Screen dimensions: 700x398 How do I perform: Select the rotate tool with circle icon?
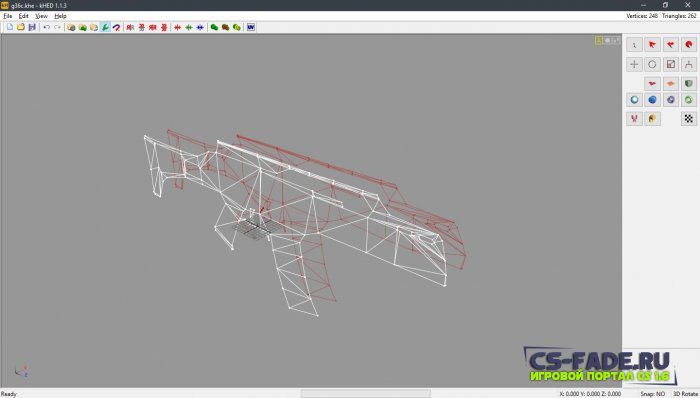tap(652, 64)
